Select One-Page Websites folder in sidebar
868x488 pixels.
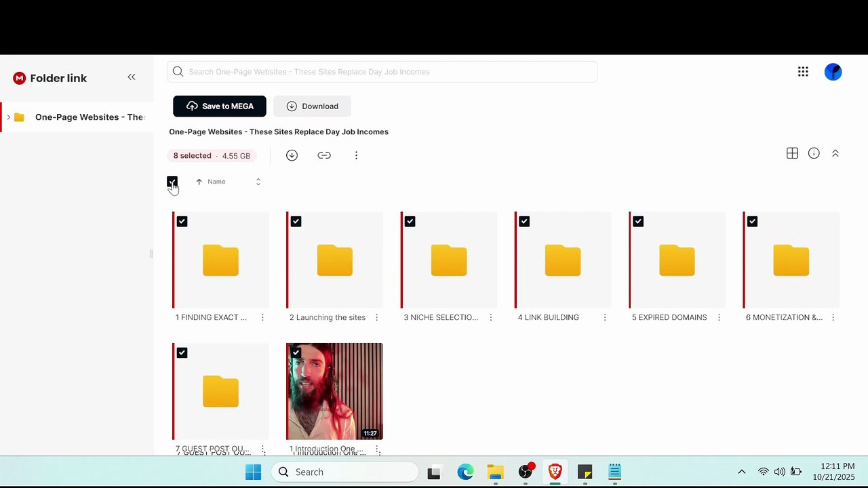pyautogui.click(x=78, y=117)
